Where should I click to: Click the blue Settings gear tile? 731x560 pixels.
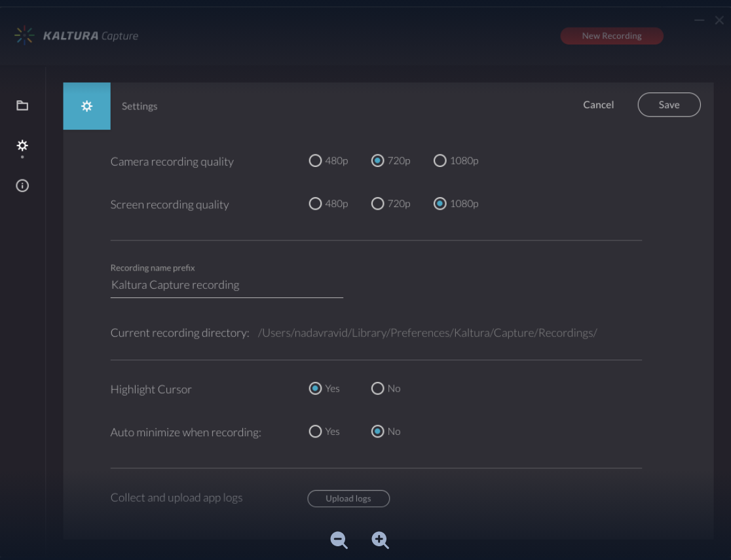pyautogui.click(x=86, y=106)
